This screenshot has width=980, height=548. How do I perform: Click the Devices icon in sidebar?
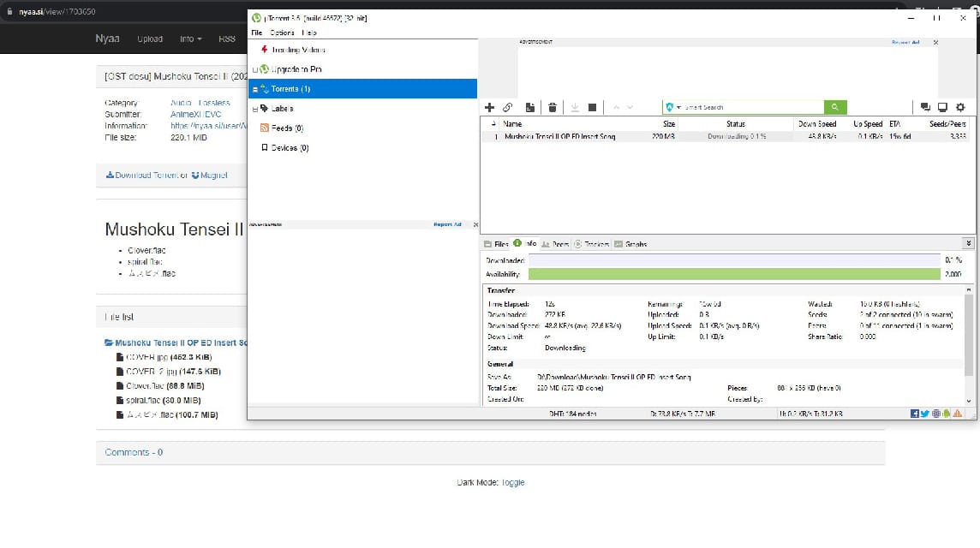coord(265,147)
